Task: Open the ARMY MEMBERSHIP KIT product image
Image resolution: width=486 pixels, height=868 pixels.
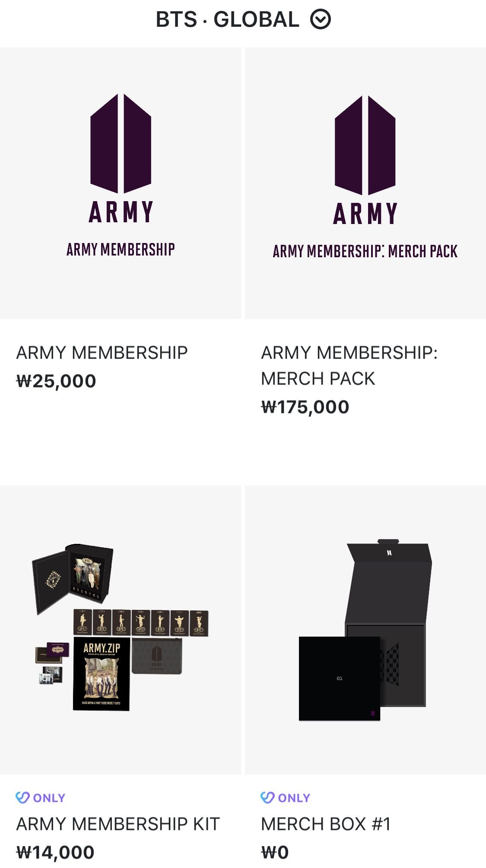Action: [121, 630]
